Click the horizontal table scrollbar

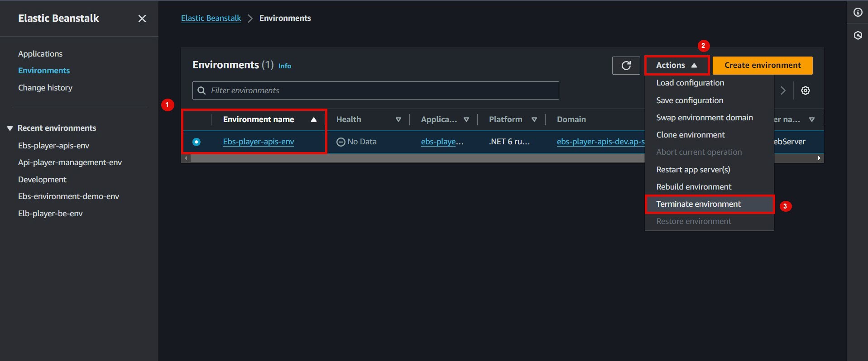(x=417, y=158)
